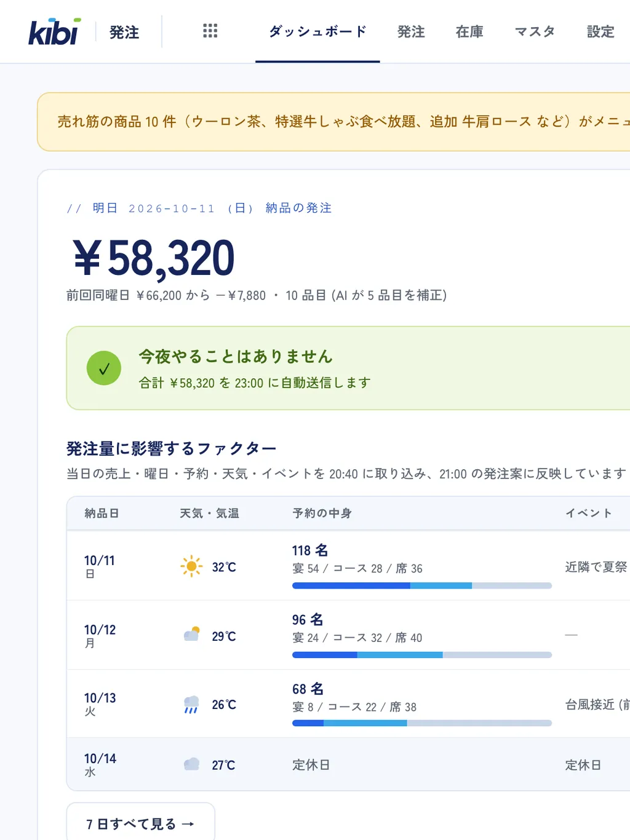The height and width of the screenshot is (840, 630).
Task: Click the ¥58,320 order total
Action: coord(154,258)
